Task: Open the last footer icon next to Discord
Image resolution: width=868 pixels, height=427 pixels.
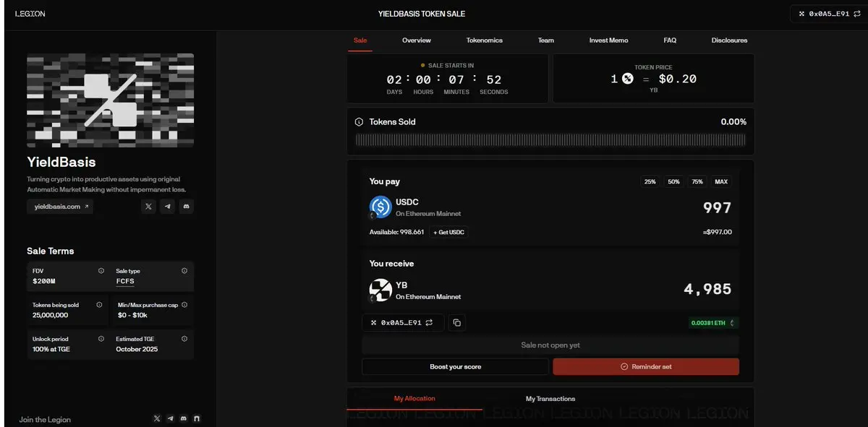Action: [x=197, y=419]
